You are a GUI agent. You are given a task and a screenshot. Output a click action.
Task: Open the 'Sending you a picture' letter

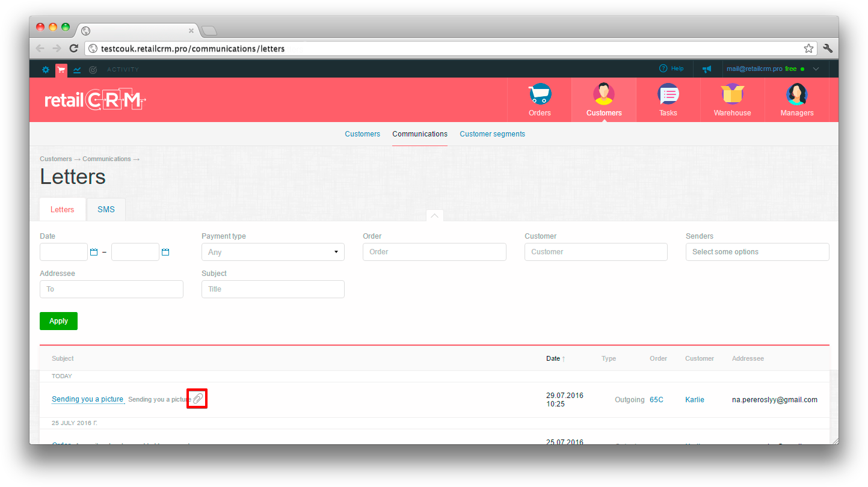88,399
